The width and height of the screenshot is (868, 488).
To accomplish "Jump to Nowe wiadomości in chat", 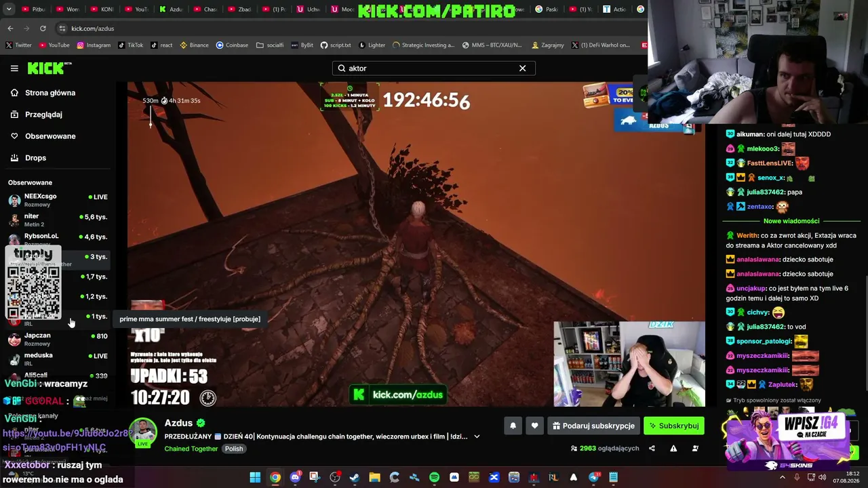I will (791, 221).
